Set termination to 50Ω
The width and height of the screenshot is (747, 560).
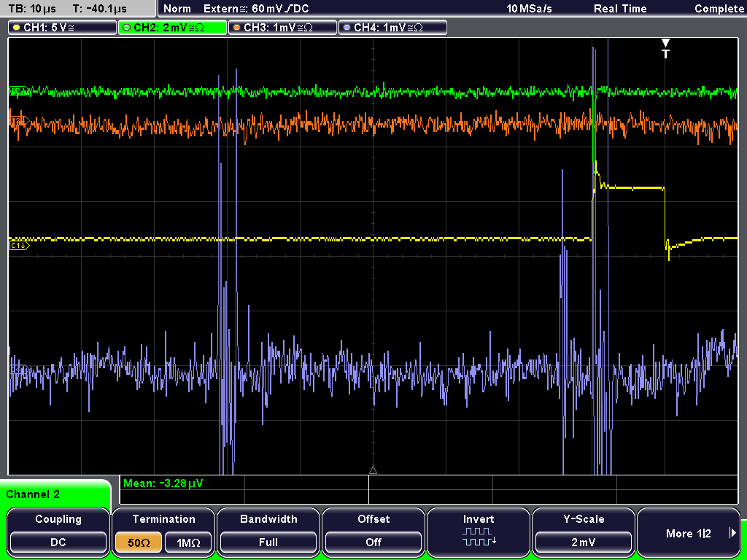[x=139, y=542]
